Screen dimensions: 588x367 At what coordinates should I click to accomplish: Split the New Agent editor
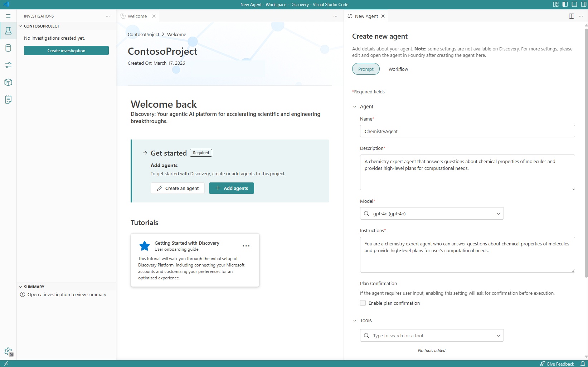[572, 16]
